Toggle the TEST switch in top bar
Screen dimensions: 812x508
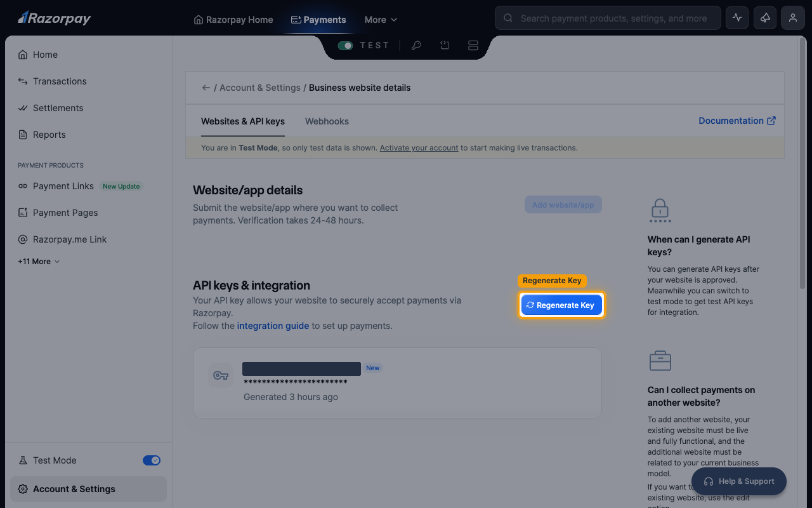point(345,46)
